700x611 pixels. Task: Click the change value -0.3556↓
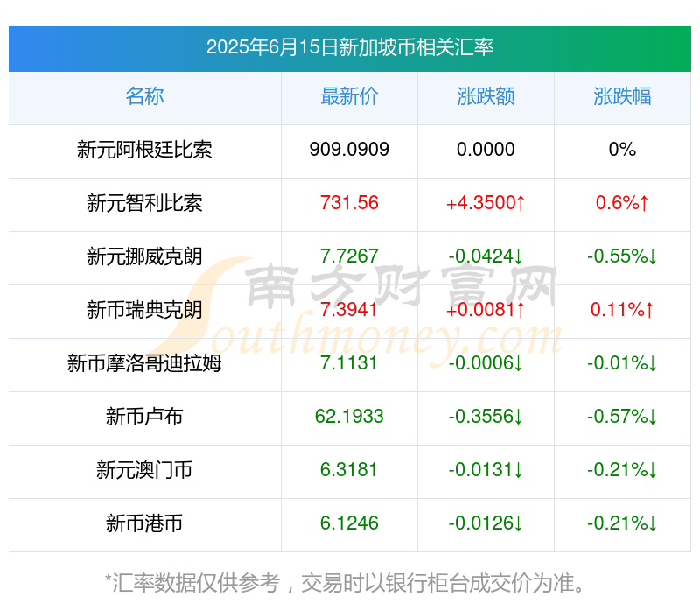pyautogui.click(x=486, y=417)
